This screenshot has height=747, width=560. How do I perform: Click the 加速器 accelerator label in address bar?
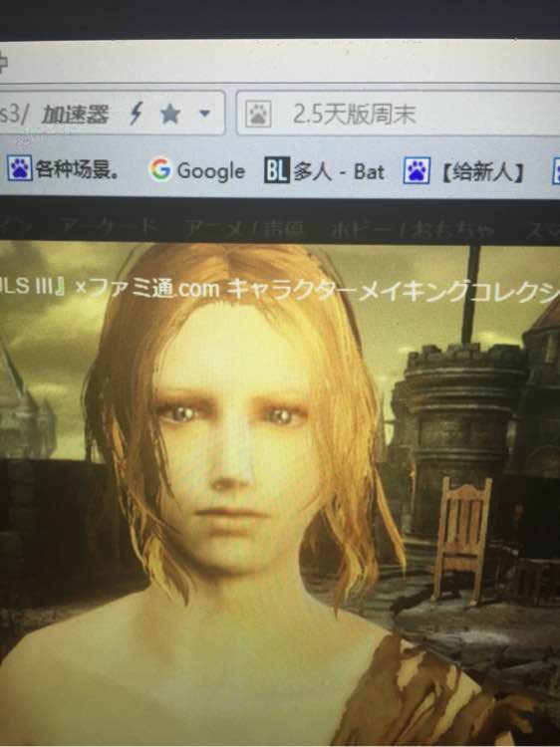(75, 114)
